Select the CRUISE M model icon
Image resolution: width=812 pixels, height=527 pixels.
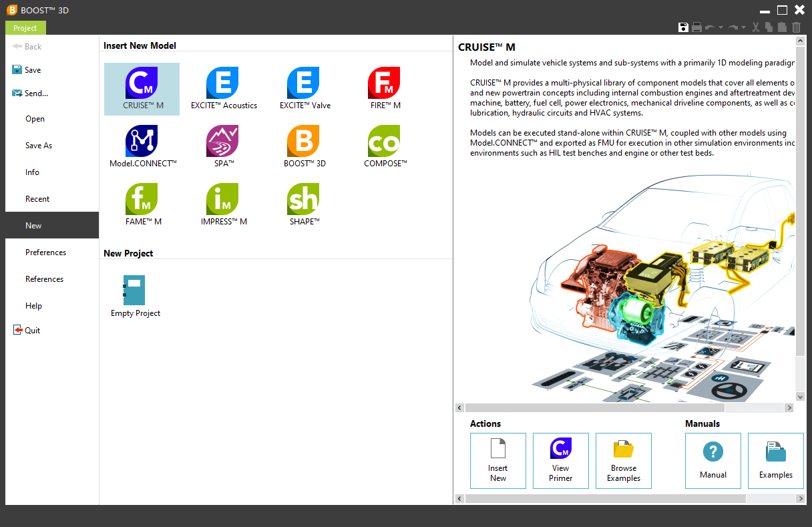(x=142, y=83)
